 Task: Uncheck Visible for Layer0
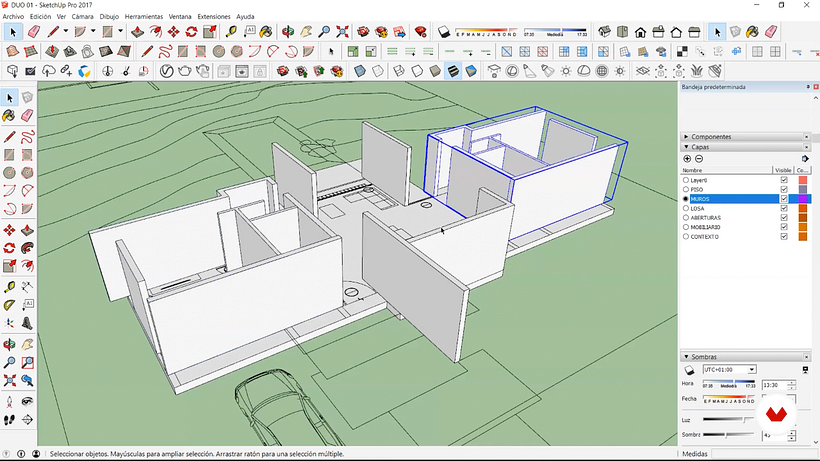coord(784,180)
